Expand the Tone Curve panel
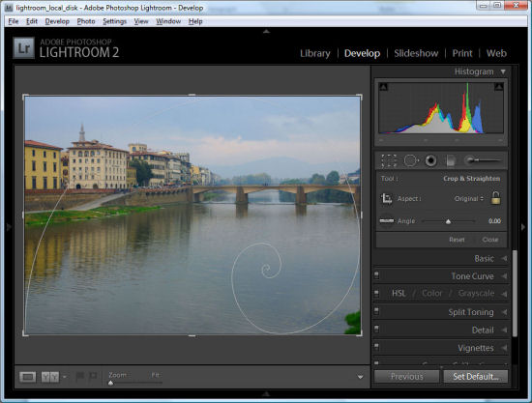This screenshot has width=532, height=403. tap(505, 276)
